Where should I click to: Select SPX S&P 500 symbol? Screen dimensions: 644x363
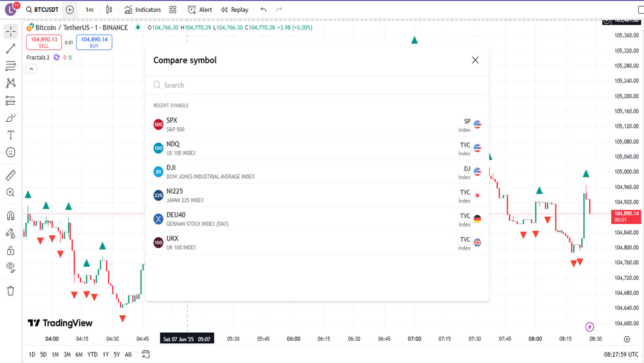tap(317, 124)
